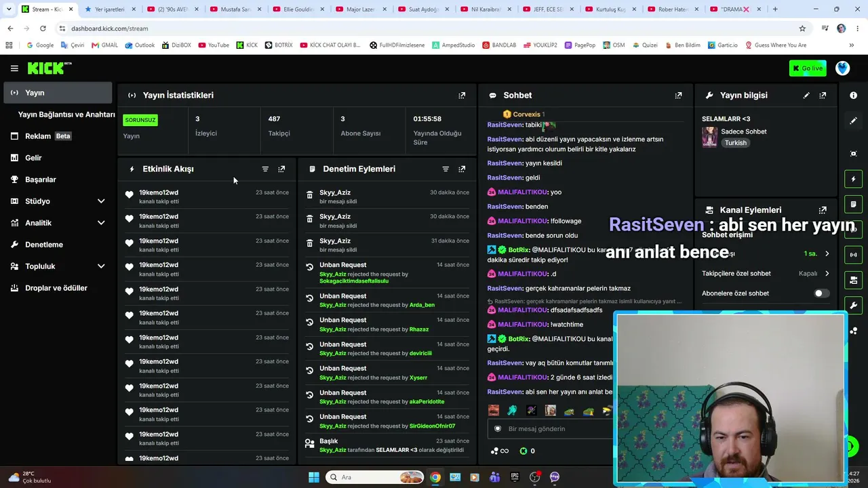
Task: Open Denetim Eylemleri filter icon
Action: click(446, 169)
